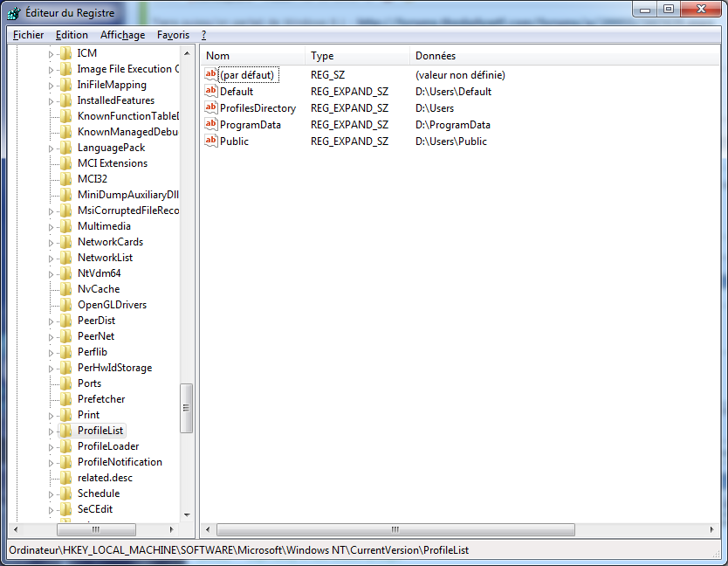Open the Fichier menu
This screenshot has width=728, height=566.
pyautogui.click(x=28, y=35)
